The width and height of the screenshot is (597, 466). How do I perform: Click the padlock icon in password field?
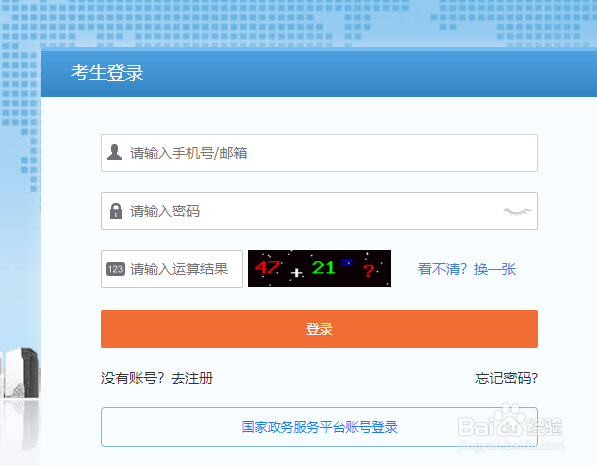(x=116, y=211)
